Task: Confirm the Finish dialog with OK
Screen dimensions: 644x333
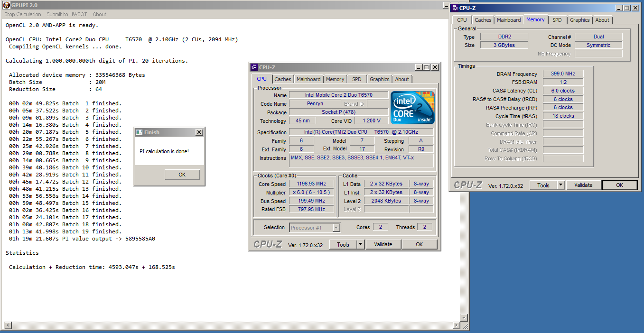Action: 182,175
